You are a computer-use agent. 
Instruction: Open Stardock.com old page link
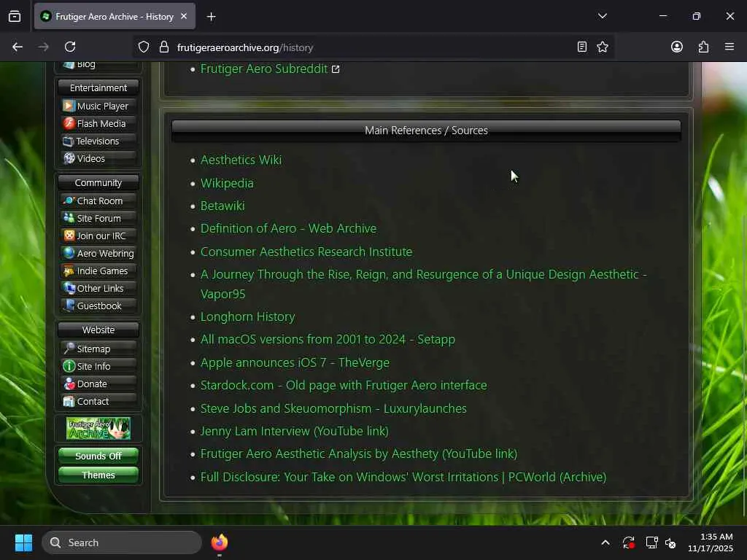tap(344, 385)
